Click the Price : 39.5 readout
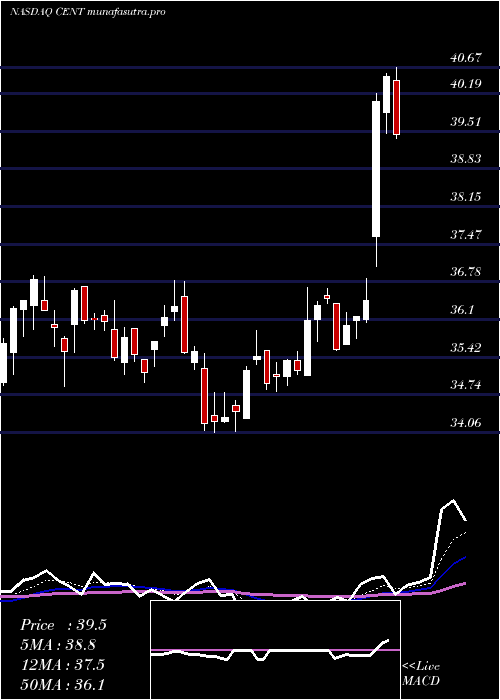This screenshot has height=700, width=500. [63, 625]
